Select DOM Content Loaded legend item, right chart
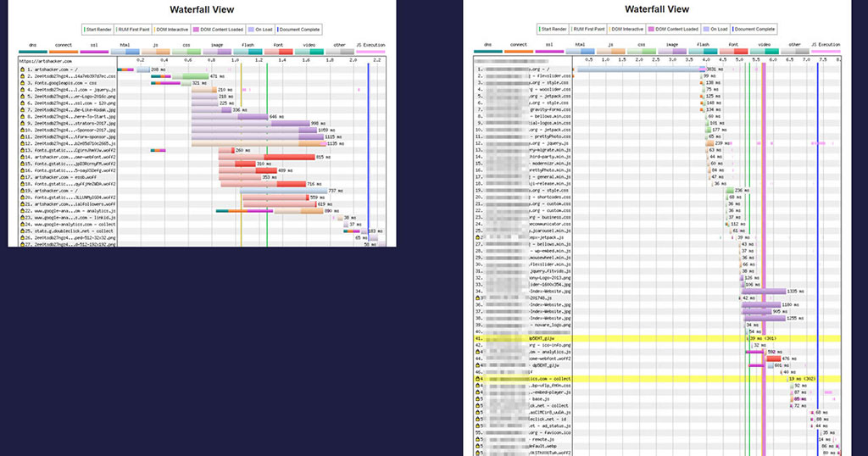 click(673, 29)
